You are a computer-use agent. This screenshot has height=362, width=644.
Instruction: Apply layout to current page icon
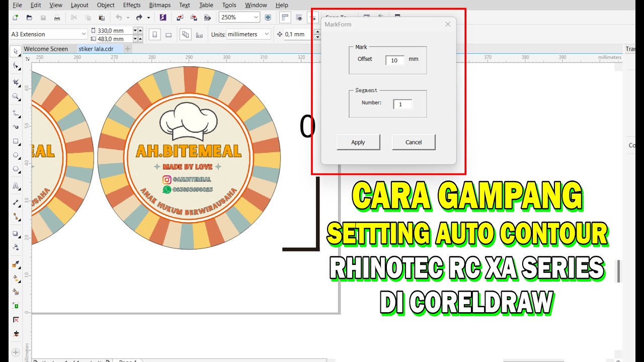coord(199,35)
